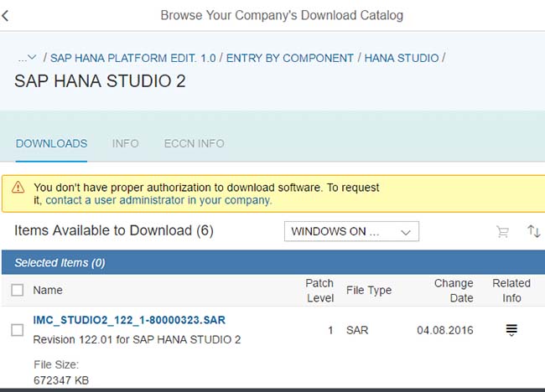Click the SAP HANA STUDIO 2 heading
Screen dimensions: 545x392
click(100, 81)
